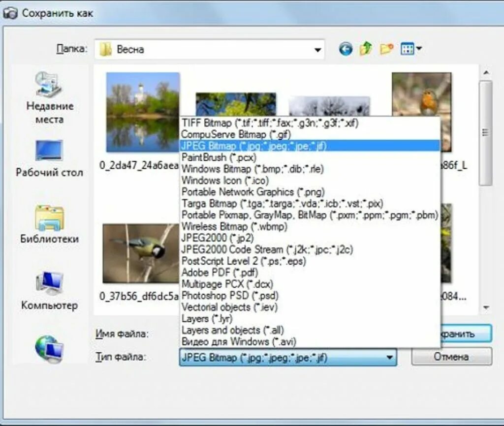The height and width of the screenshot is (426, 504).
Task: Open Библиотеки in the sidebar
Action: [x=49, y=224]
